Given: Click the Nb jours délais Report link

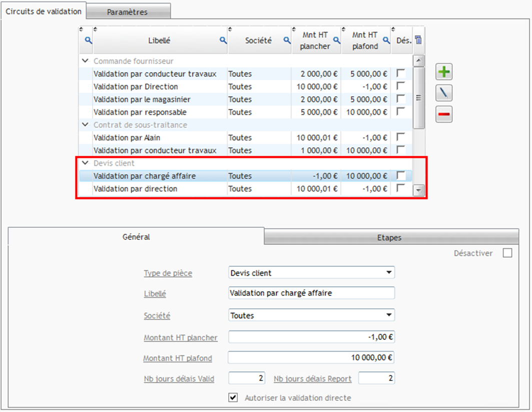Looking at the screenshot, I should click(312, 378).
